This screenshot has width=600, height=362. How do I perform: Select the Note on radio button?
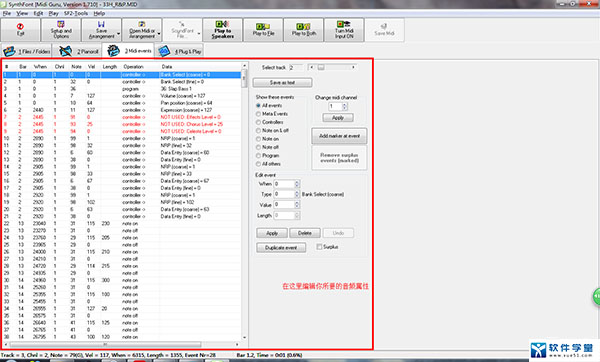pos(258,139)
